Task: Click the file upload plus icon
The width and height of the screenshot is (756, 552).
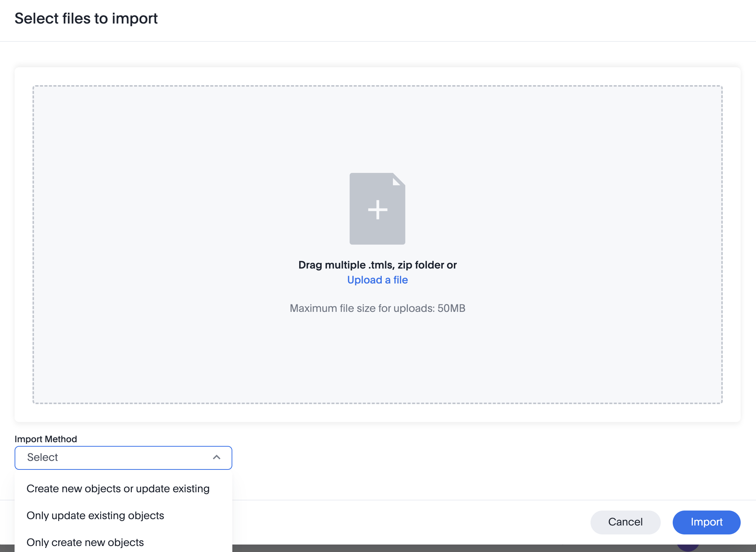Action: coord(377,209)
